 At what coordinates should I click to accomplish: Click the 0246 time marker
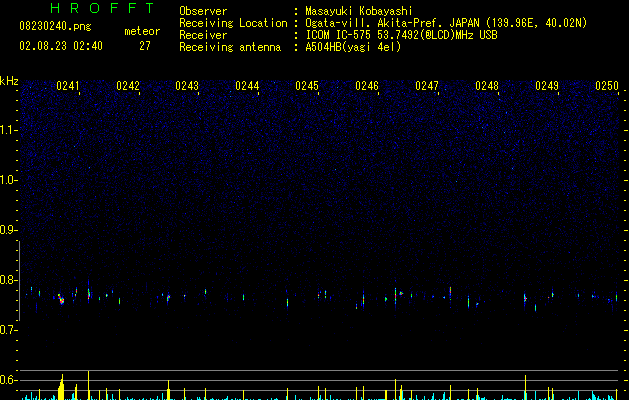point(367,86)
